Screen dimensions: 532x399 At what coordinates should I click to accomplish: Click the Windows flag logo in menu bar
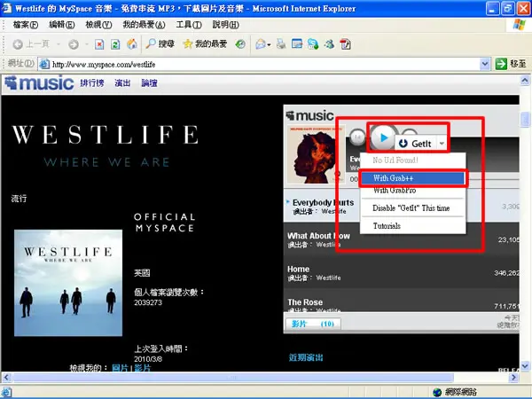(x=519, y=25)
